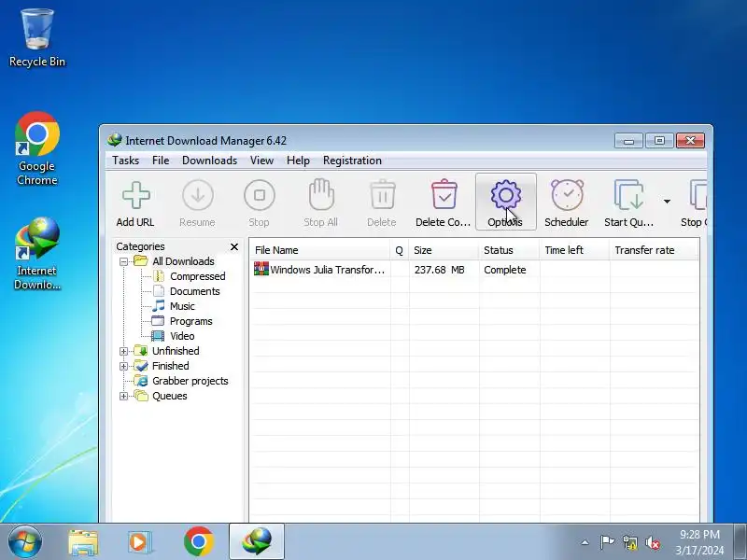The width and height of the screenshot is (747, 560).
Task: Click the IDM title bar globe icon
Action: coord(114,140)
